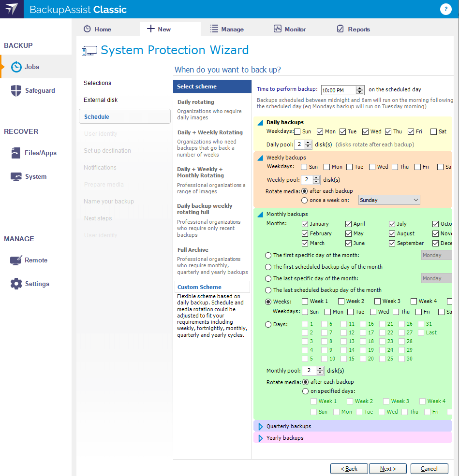459x476 pixels.
Task: Click the Jobs clock icon
Action: 16,67
